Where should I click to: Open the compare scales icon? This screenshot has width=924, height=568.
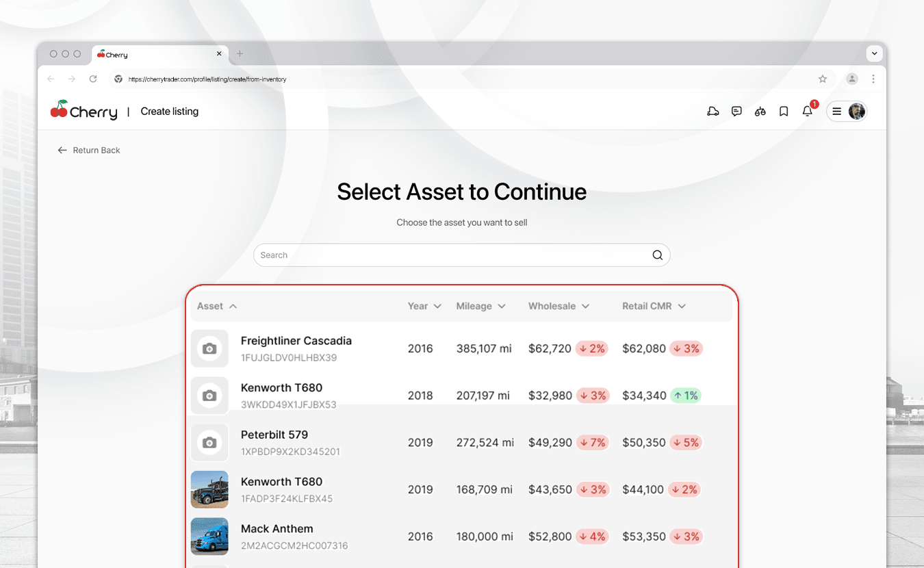[760, 111]
